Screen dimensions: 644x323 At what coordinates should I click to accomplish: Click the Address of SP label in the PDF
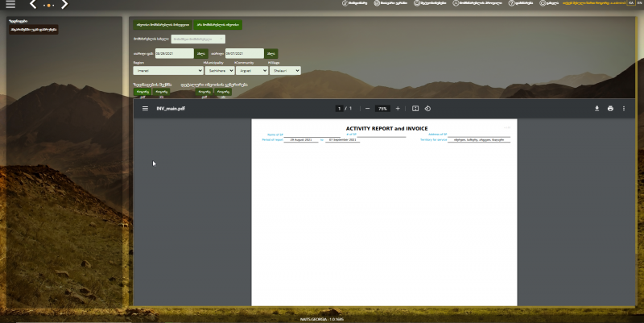click(x=437, y=135)
